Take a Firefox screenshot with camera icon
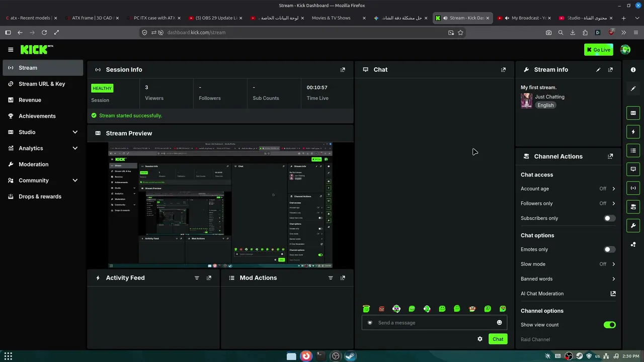644x362 pixels. (548, 33)
